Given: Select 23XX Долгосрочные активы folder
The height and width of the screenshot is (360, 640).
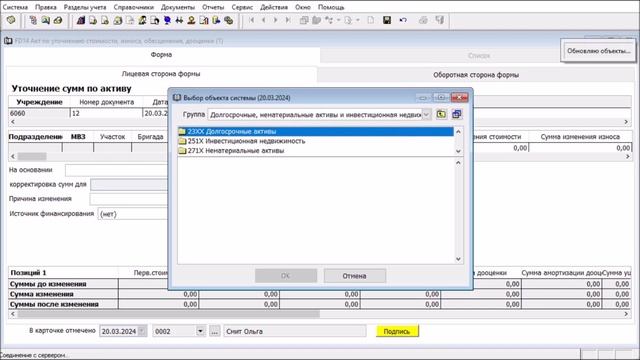Looking at the screenshot, I should point(316,131).
